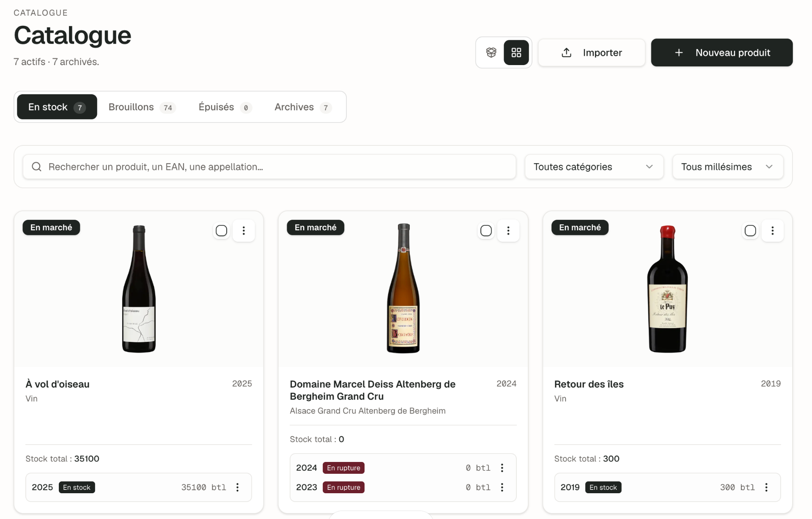This screenshot has height=519, width=812.
Task: Click the 35100 btl quantity
Action: [203, 487]
